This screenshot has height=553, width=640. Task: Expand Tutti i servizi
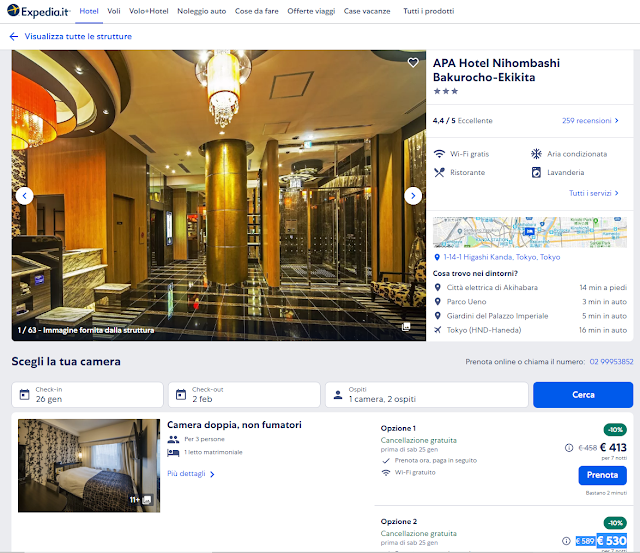594,193
